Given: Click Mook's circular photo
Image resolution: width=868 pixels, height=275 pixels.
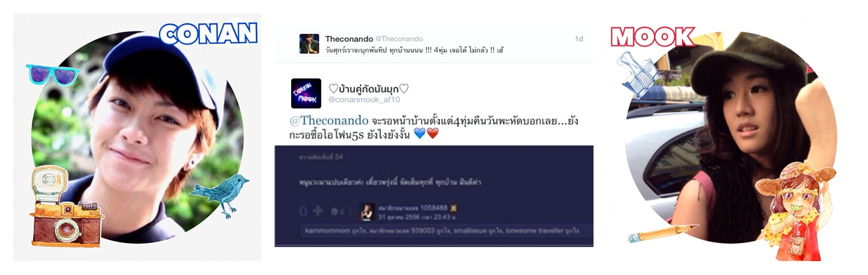Looking at the screenshot, I should click(x=730, y=137).
